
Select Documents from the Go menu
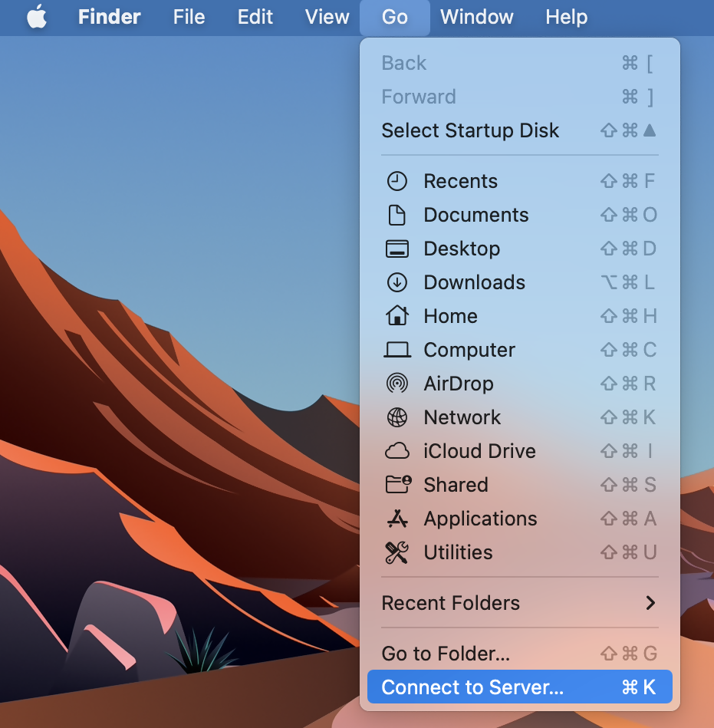(x=519, y=215)
